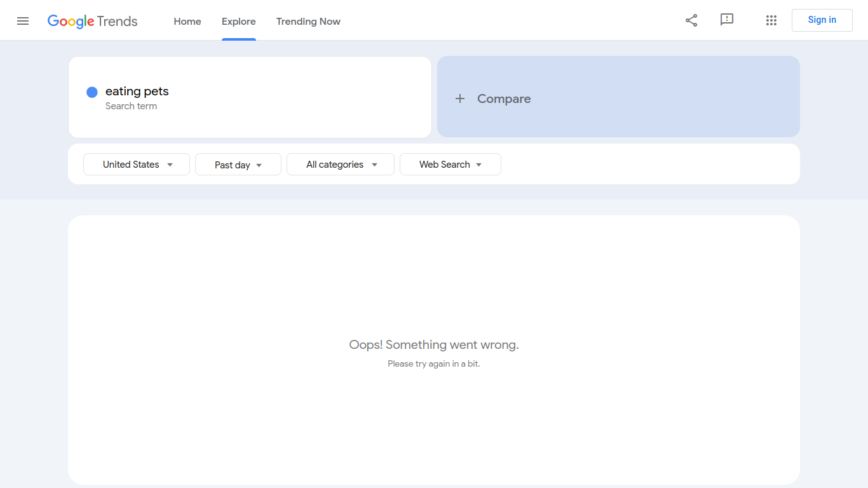Select the Explore tab
The height and width of the screenshot is (488, 868).
tap(239, 21)
